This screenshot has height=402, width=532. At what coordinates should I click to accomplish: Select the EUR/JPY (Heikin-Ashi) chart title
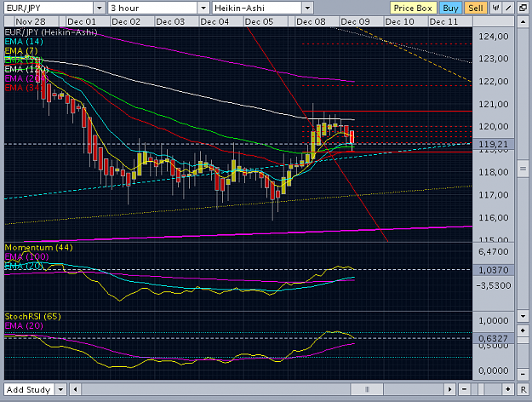[x=51, y=32]
